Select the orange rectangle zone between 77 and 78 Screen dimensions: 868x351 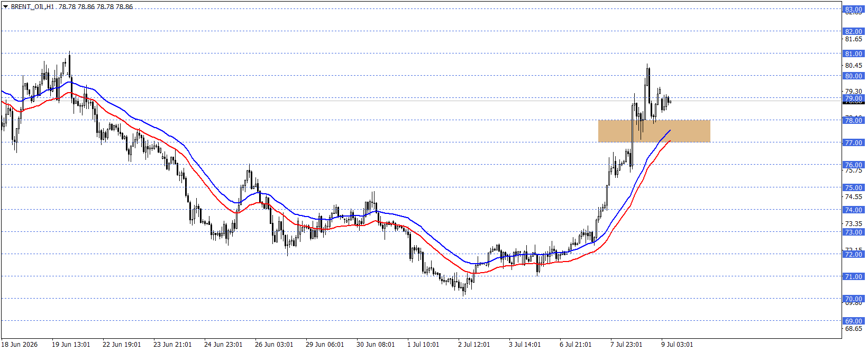tap(654, 131)
